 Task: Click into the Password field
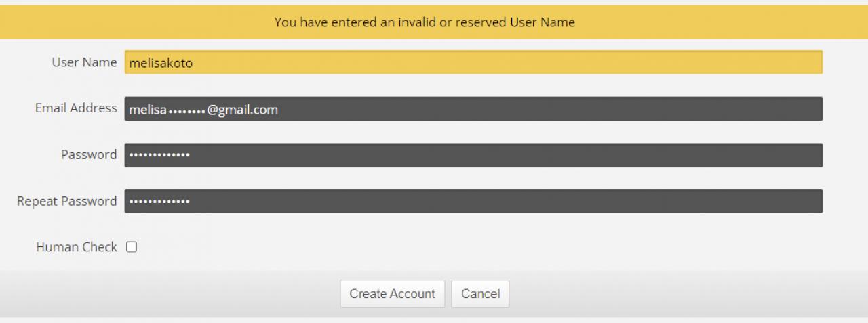tap(473, 155)
